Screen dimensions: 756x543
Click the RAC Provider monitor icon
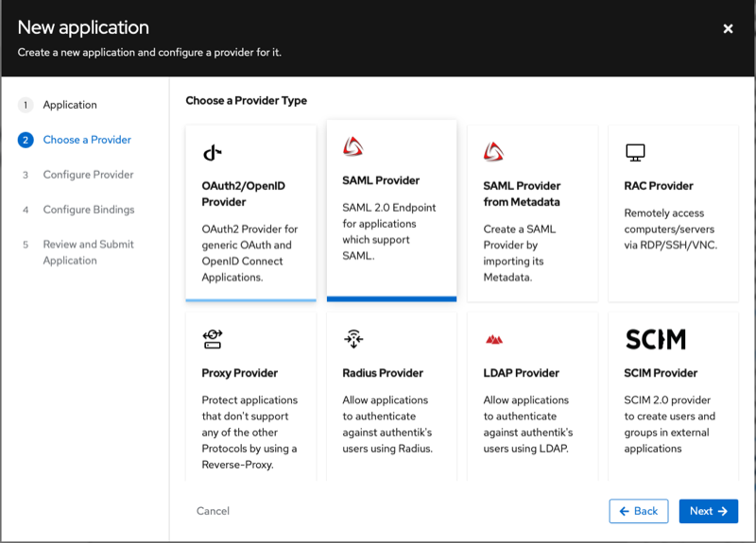pyautogui.click(x=635, y=153)
